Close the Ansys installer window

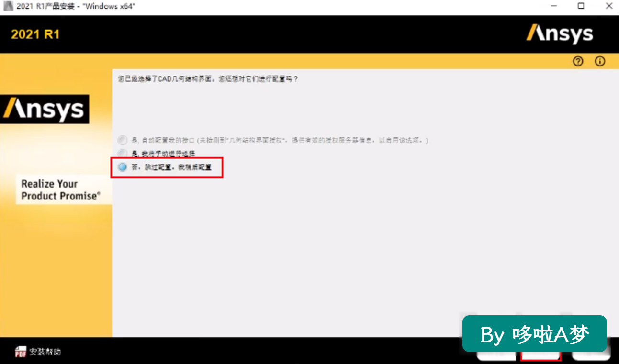point(608,6)
